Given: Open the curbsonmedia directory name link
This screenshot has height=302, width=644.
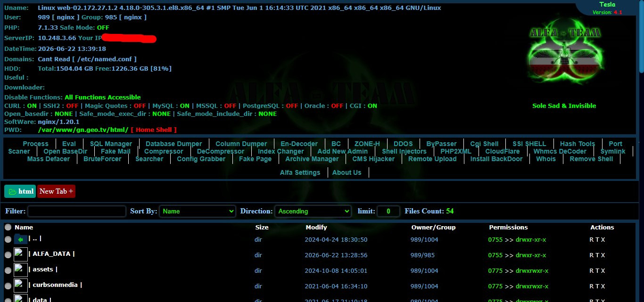Looking at the screenshot, I should pos(55,285).
